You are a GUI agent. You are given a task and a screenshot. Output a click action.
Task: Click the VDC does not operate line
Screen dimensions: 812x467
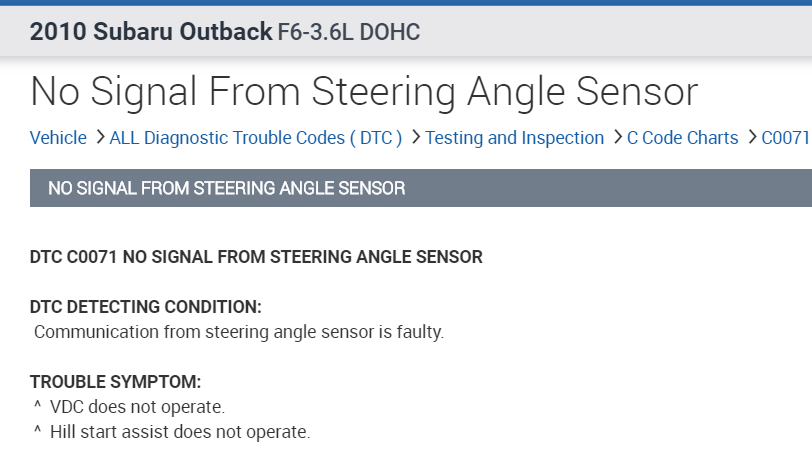point(137,407)
